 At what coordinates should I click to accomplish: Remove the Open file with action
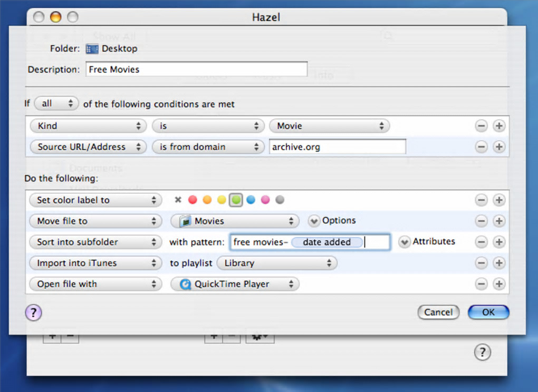tap(481, 283)
